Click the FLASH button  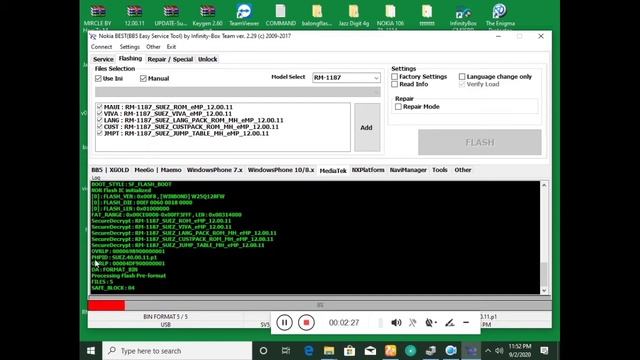480,142
